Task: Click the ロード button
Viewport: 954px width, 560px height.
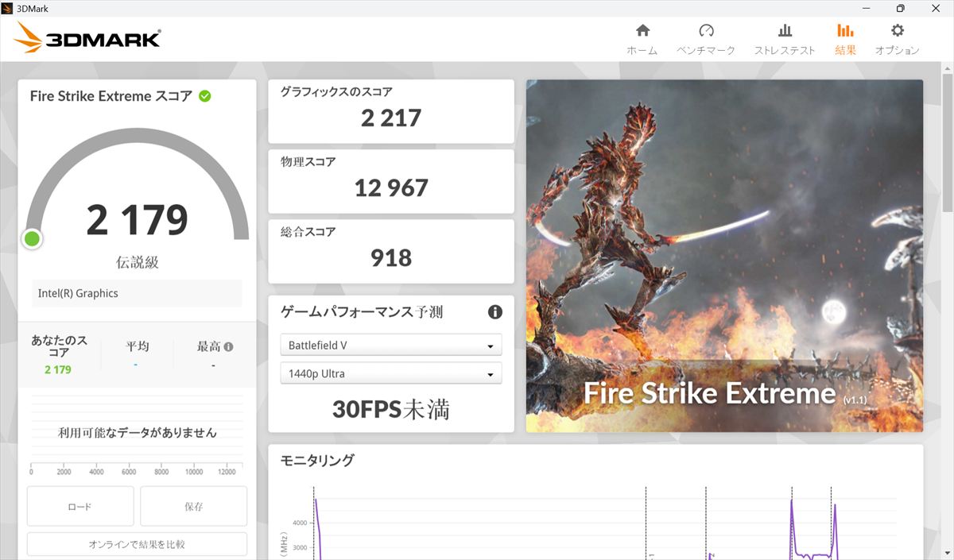Action: [80, 506]
